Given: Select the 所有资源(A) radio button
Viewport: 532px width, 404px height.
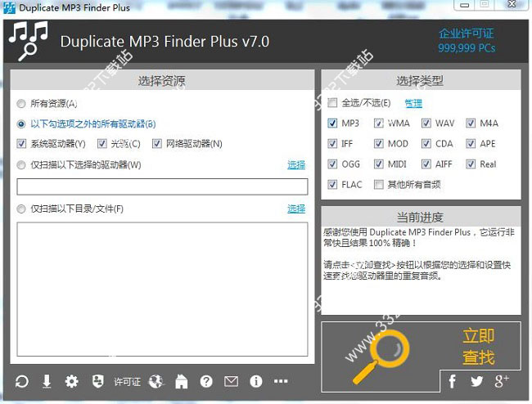Looking at the screenshot, I should (21, 103).
